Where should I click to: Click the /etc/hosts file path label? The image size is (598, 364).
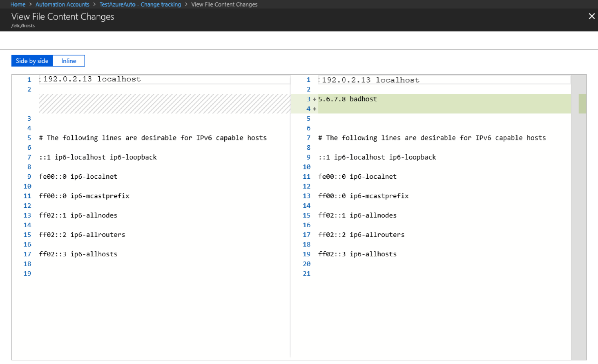pos(23,25)
